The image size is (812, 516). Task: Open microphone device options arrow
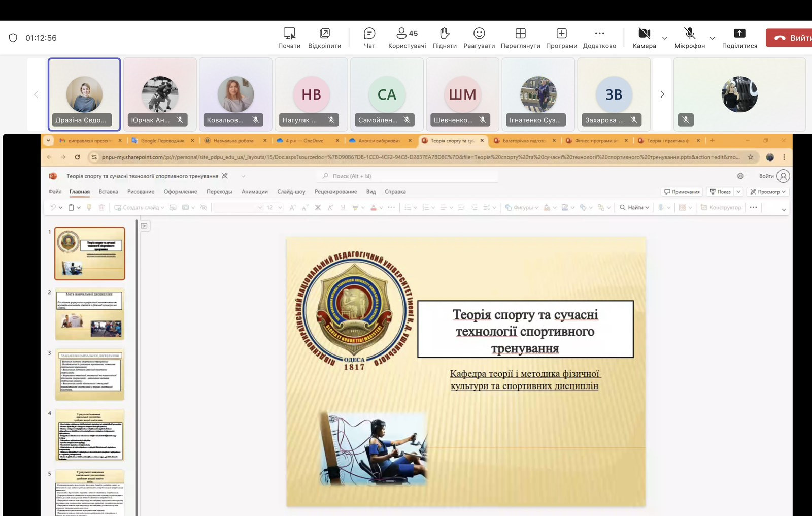coord(713,38)
